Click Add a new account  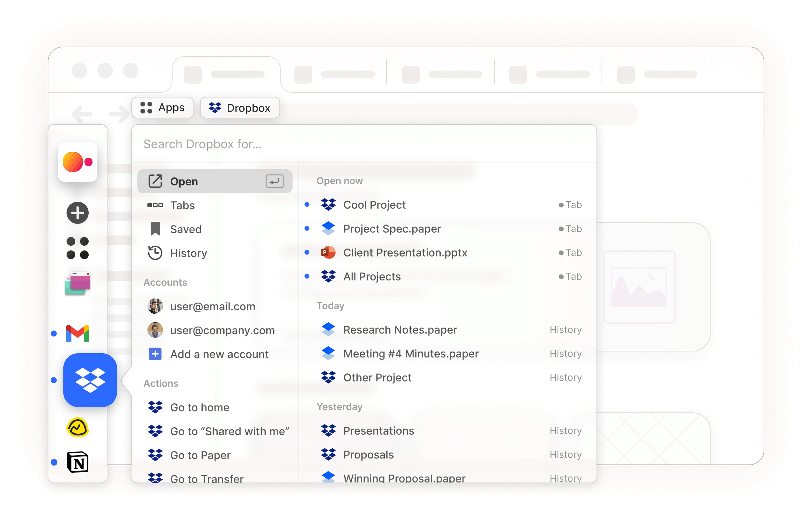pos(219,354)
